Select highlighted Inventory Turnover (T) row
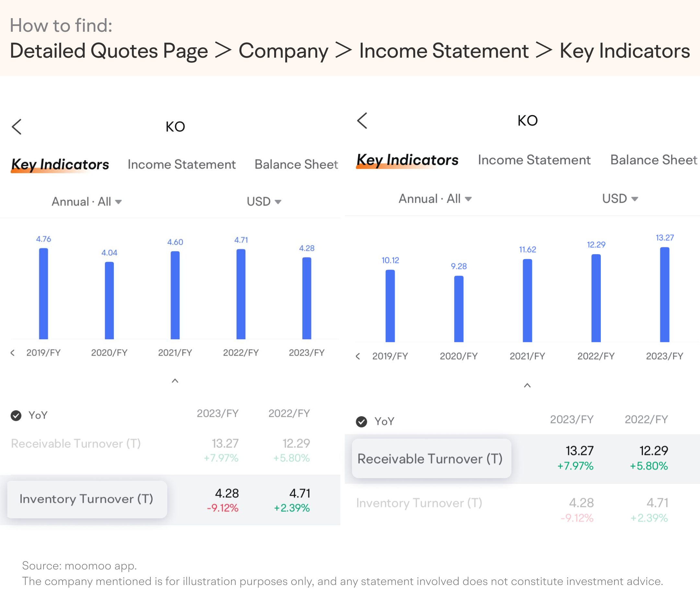This screenshot has height=607, width=700. coord(87,499)
